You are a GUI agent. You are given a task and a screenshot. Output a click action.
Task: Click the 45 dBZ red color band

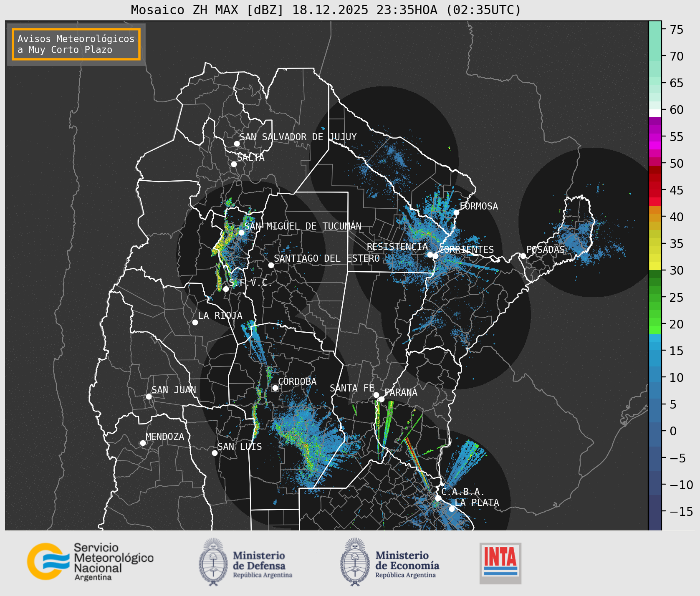tap(655, 193)
